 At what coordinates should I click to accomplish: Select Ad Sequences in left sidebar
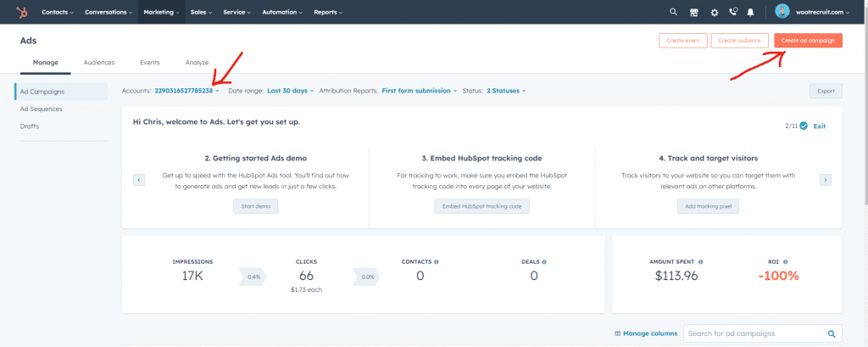click(41, 109)
